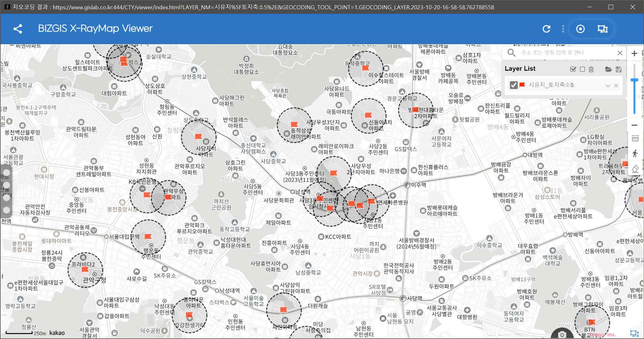
Task: Zoom out with the minus button
Action: tap(634, 125)
